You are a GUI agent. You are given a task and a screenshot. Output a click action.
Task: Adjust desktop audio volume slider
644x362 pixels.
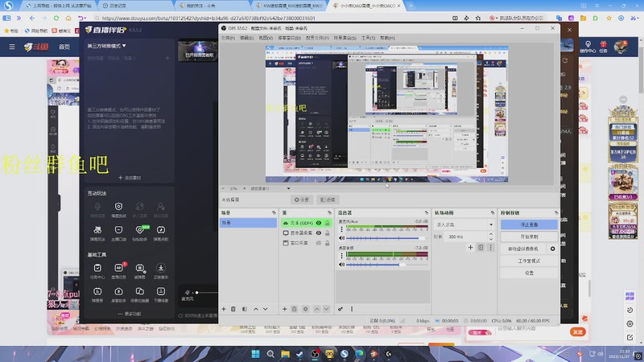(x=387, y=265)
